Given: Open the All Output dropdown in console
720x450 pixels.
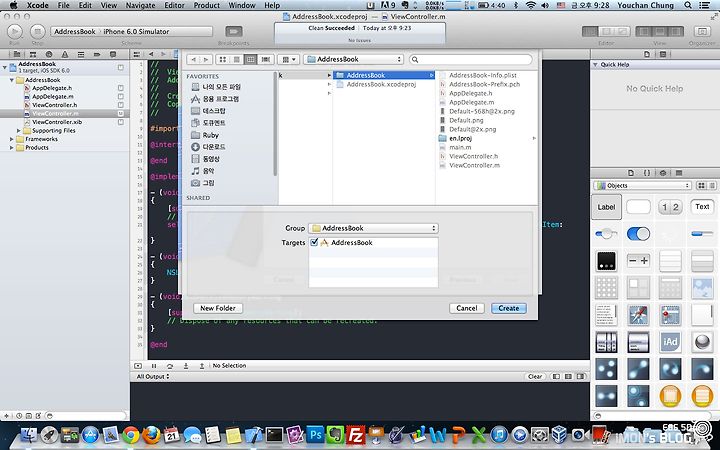Looking at the screenshot, I should coord(153,377).
